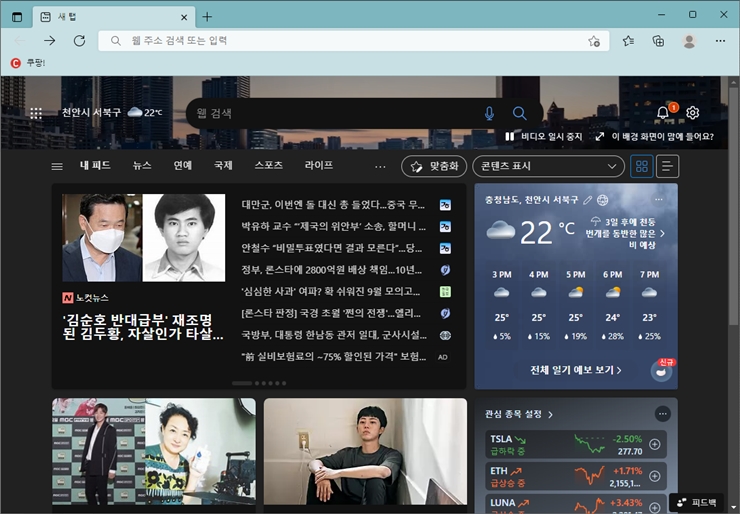Switch to grid layout view
The width and height of the screenshot is (740, 514).
[x=642, y=166]
